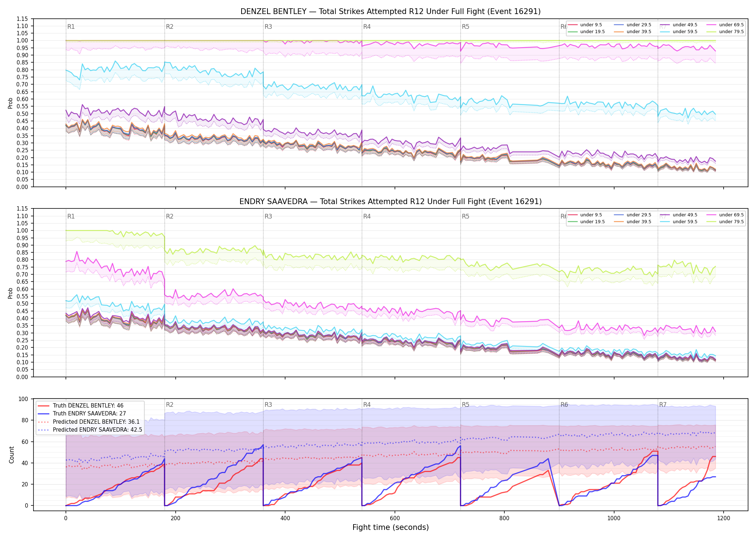Image resolution: width=756 pixels, height=540 pixels.
Task: Click the 'Count' y-axis label
Action: 12,455
